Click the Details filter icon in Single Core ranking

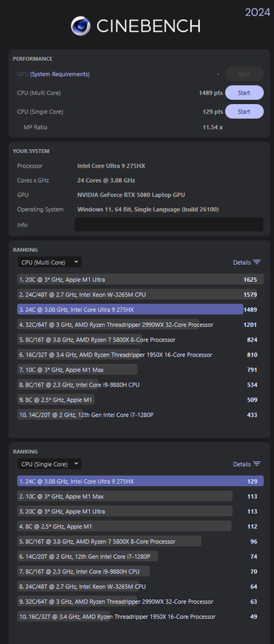(257, 464)
